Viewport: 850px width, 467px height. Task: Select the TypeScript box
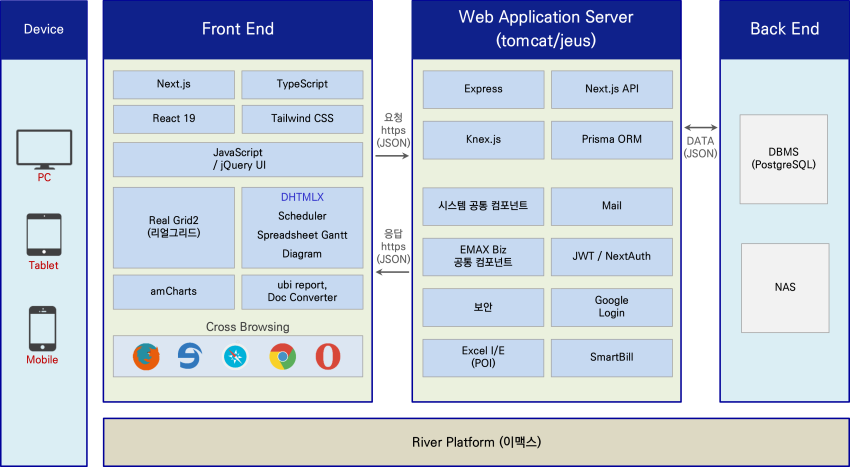coord(302,84)
